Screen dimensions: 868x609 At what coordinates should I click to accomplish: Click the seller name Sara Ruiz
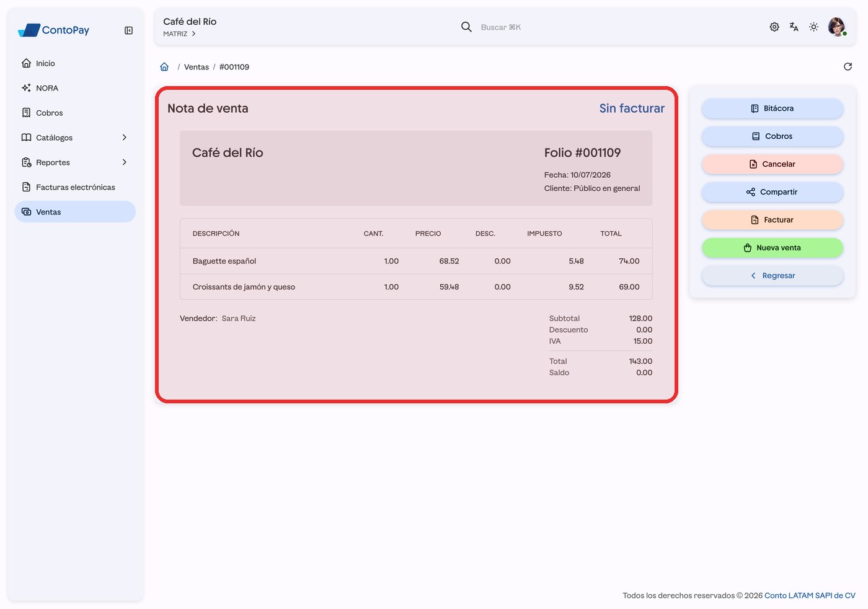(239, 318)
